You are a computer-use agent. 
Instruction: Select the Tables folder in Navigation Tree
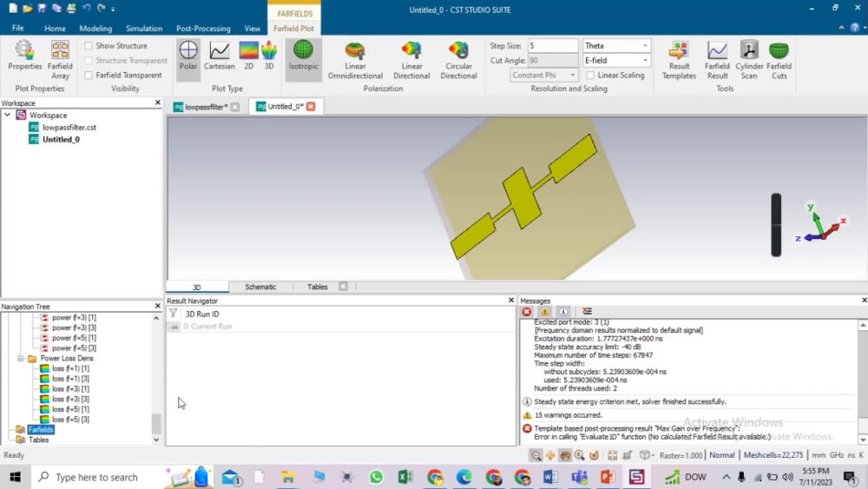point(38,439)
